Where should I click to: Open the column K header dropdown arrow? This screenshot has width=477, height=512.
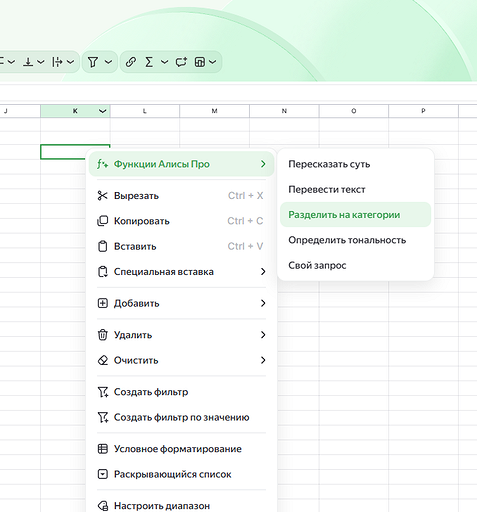tap(103, 111)
